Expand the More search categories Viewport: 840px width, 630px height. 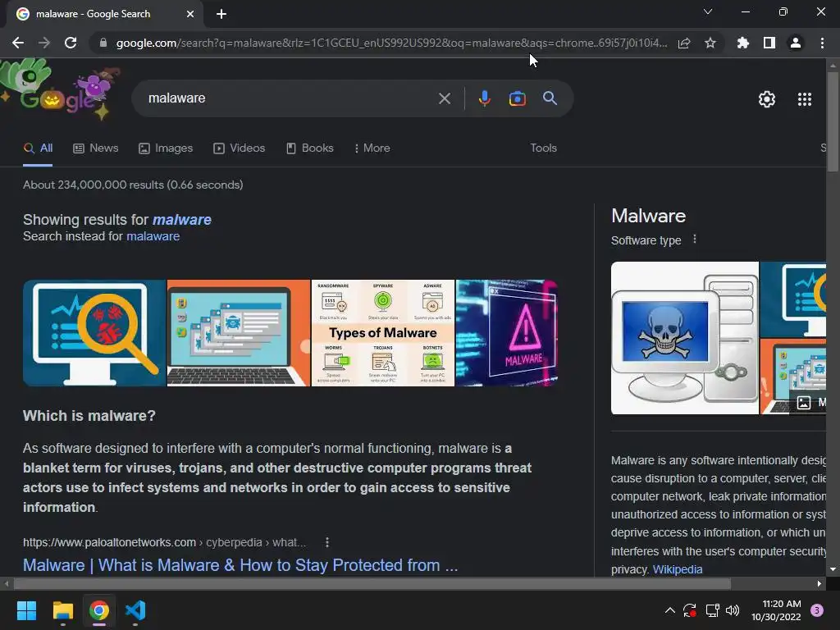coord(372,148)
